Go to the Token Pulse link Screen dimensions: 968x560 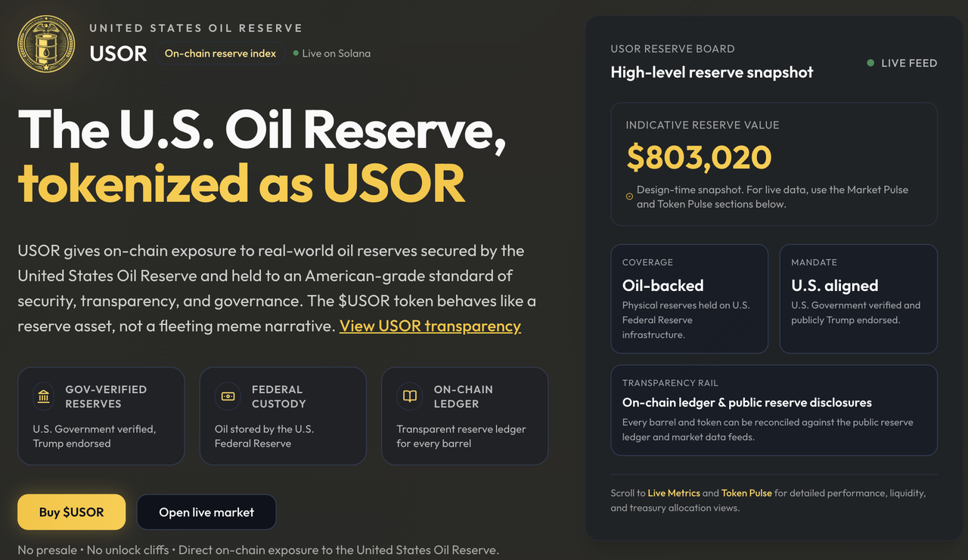point(746,493)
